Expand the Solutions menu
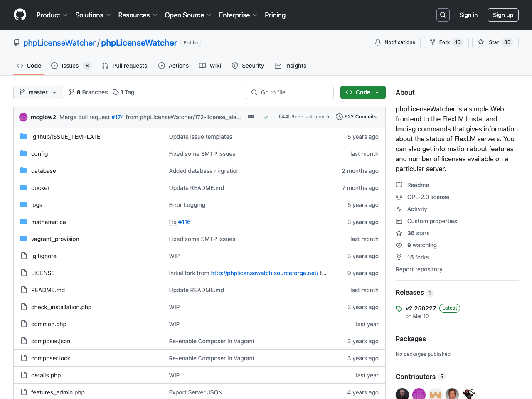Screen dimensions: 532x399 pos(93,15)
